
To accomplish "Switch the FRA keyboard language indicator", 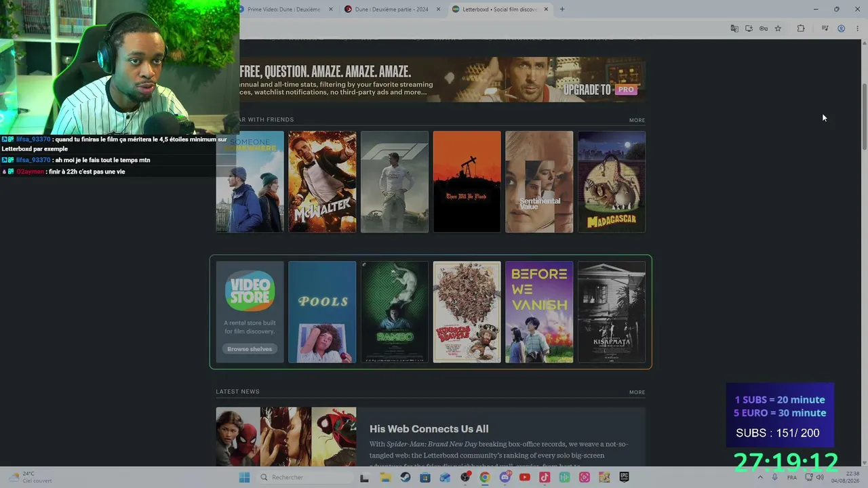I will [792, 477].
